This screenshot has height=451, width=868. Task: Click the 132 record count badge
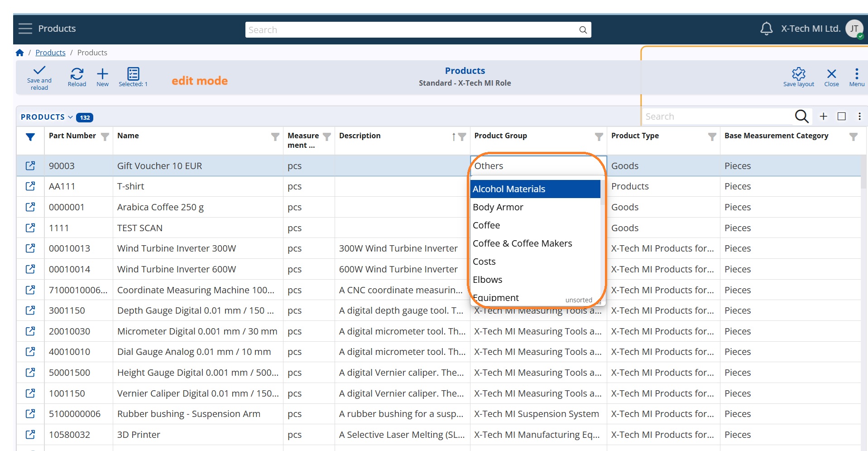click(85, 117)
